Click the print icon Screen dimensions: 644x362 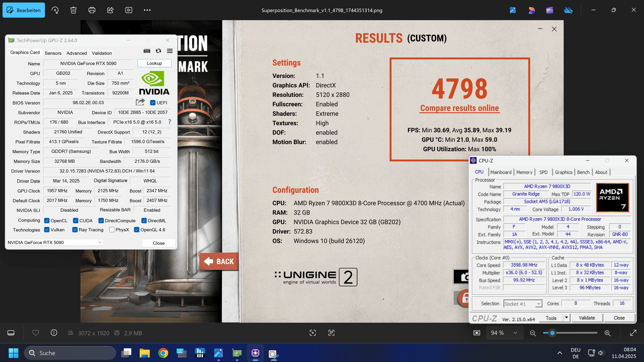pyautogui.click(x=92, y=10)
